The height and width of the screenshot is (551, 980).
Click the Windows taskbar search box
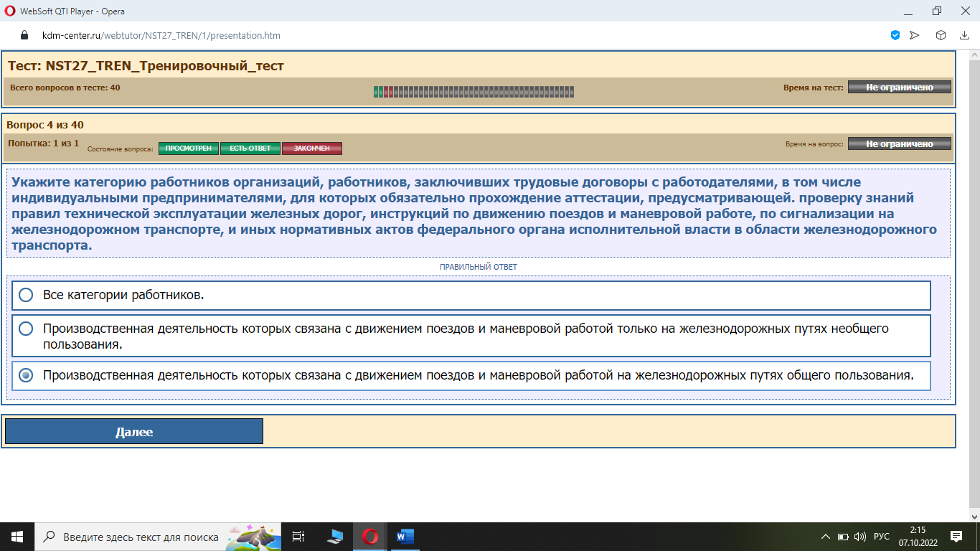[158, 537]
